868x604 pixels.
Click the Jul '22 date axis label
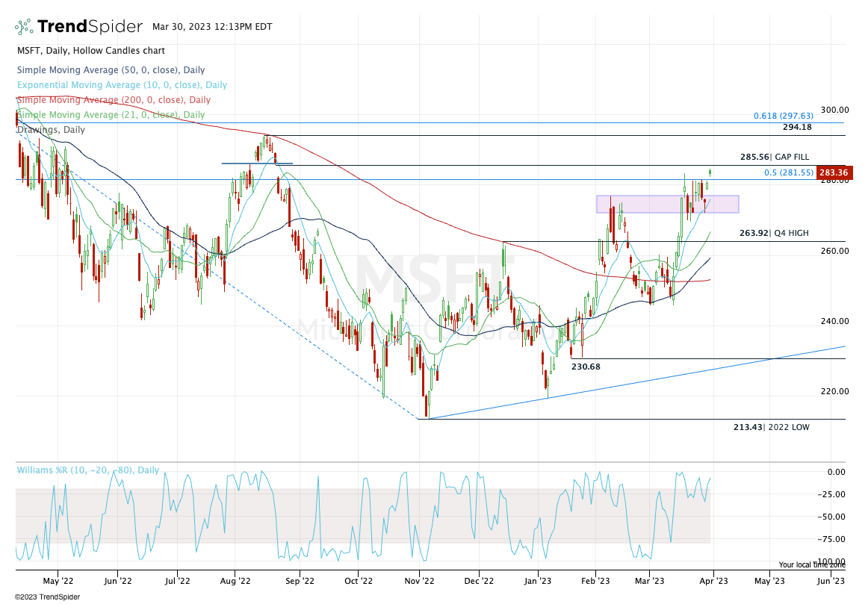coord(177,581)
